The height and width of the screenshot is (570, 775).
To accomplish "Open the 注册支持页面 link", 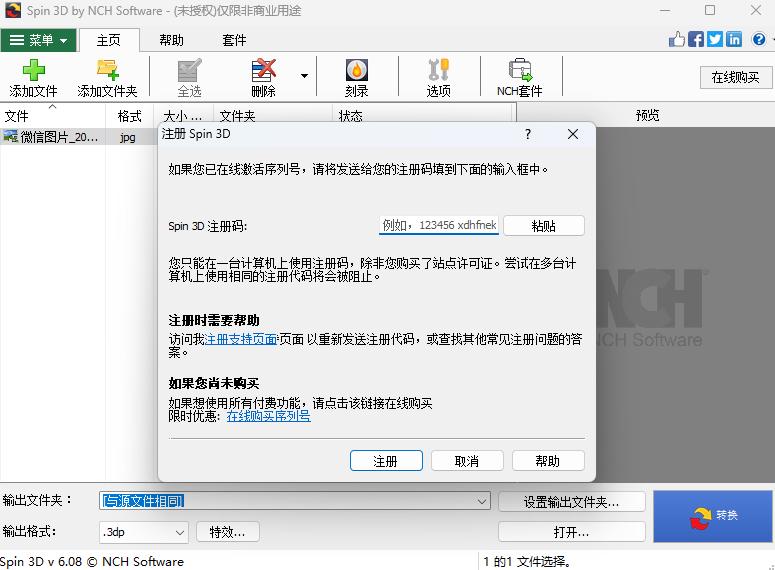I will [x=241, y=339].
